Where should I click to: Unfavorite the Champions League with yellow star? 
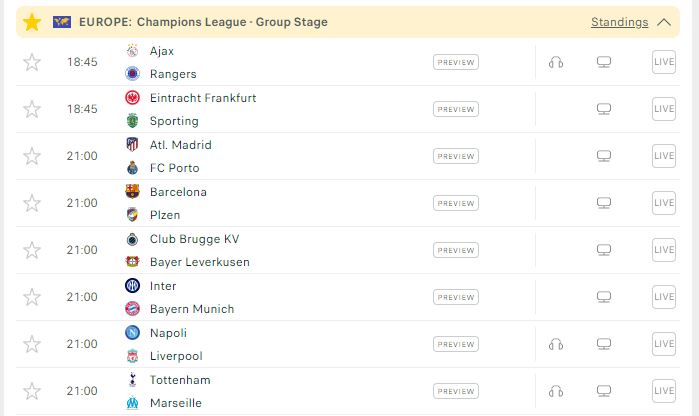pyautogui.click(x=32, y=22)
